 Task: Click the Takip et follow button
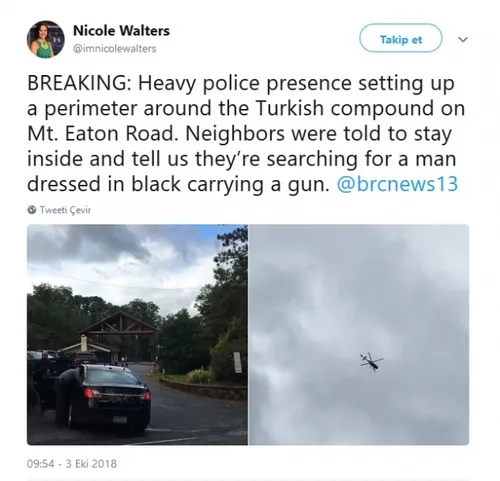(401, 38)
